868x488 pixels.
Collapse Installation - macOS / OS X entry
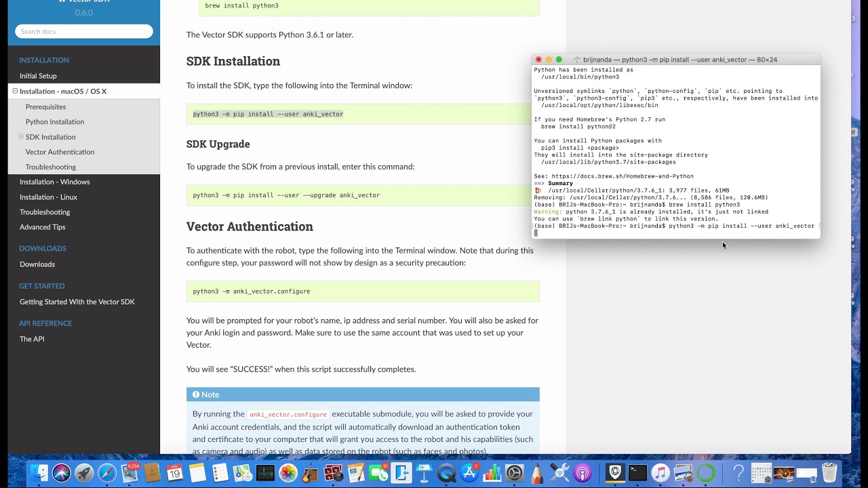coord(15,91)
